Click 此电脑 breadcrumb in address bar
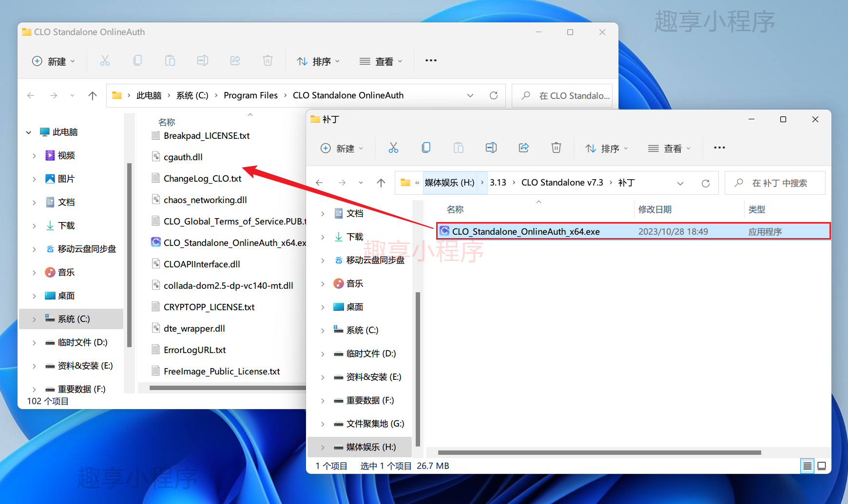This screenshot has height=504, width=848. pos(149,95)
